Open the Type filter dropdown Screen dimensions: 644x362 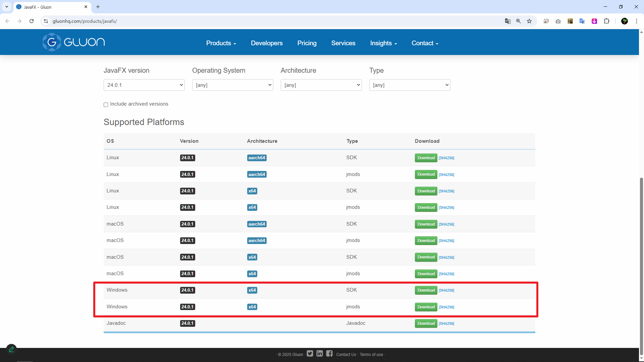pos(410,85)
